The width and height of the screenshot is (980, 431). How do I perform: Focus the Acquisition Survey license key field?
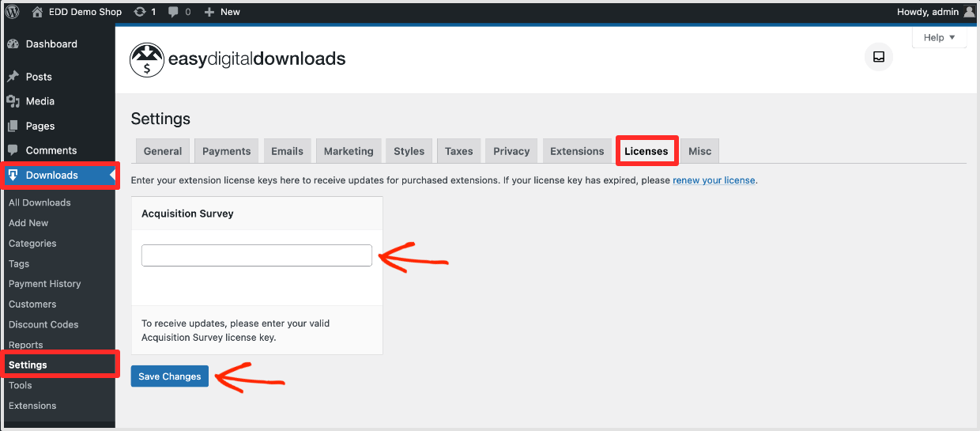point(257,255)
